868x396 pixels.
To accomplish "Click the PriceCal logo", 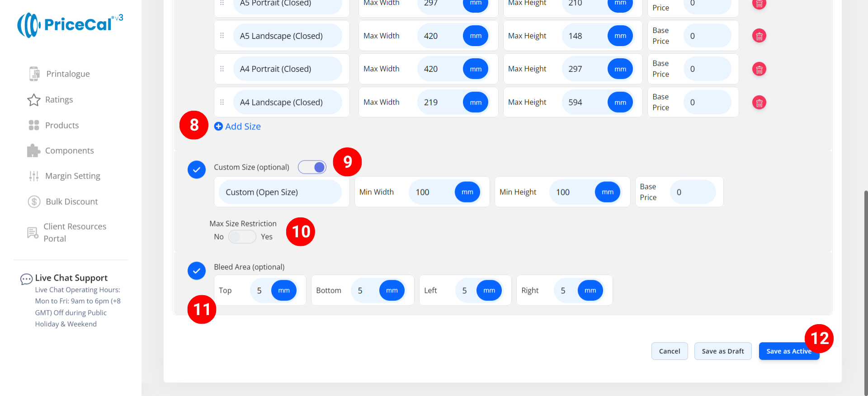I will [x=70, y=25].
